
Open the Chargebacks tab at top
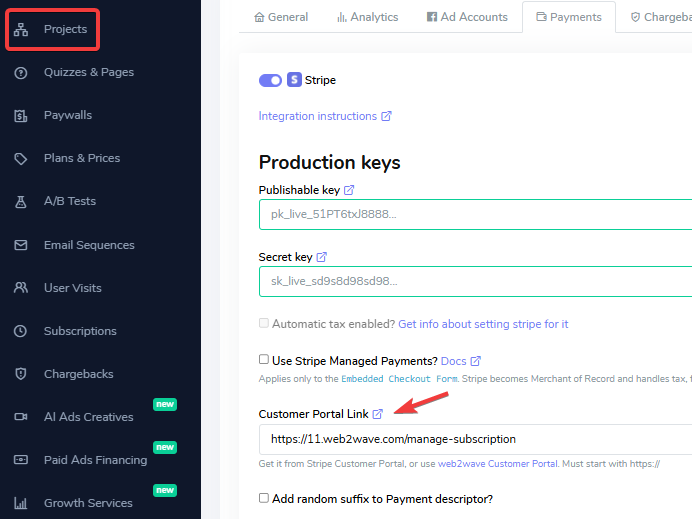tap(661, 17)
